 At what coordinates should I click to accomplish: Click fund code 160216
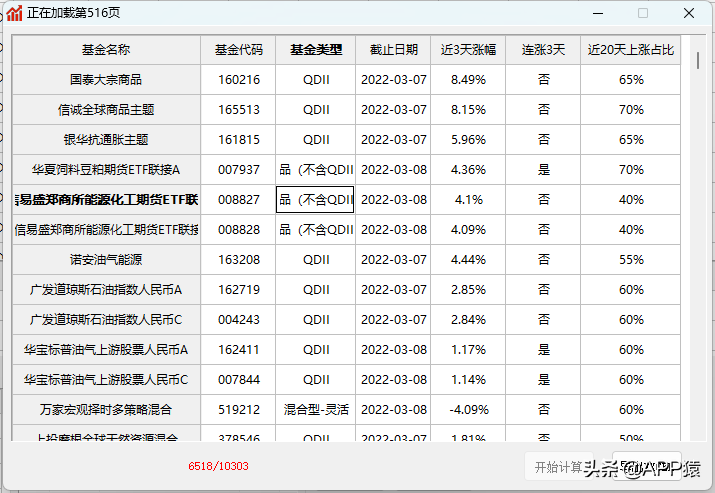(x=238, y=80)
